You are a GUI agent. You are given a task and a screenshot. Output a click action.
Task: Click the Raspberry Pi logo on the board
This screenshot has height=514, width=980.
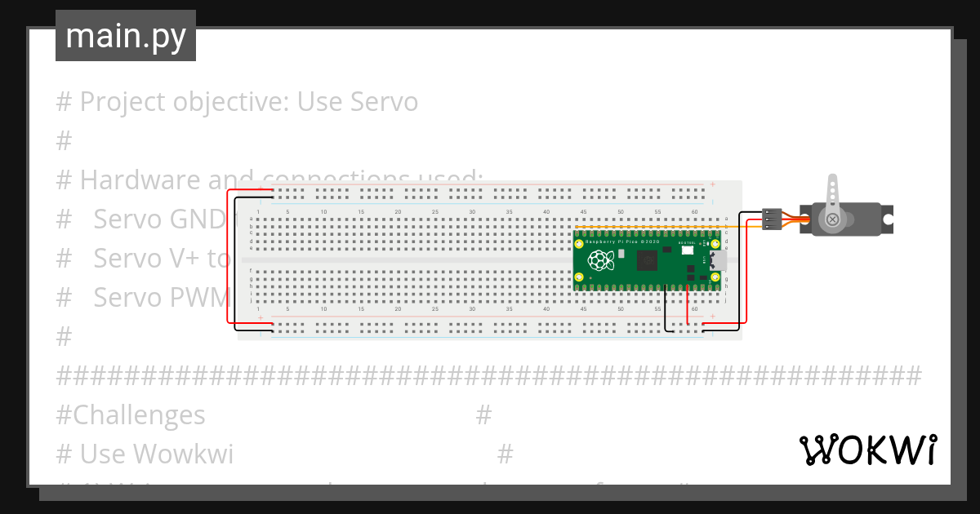coord(601,261)
